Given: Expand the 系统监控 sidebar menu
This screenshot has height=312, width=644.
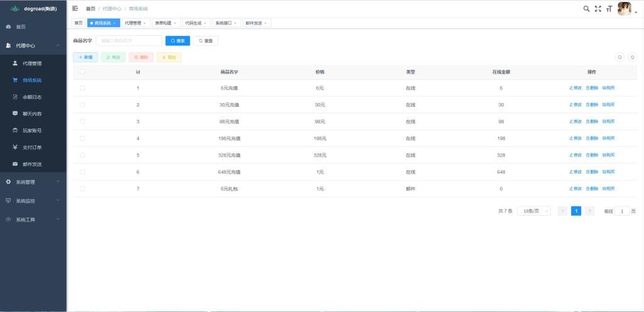Looking at the screenshot, I should point(33,201).
